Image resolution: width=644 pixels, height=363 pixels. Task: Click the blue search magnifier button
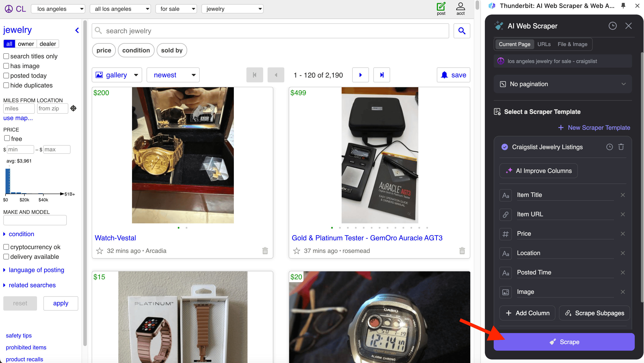tap(462, 31)
